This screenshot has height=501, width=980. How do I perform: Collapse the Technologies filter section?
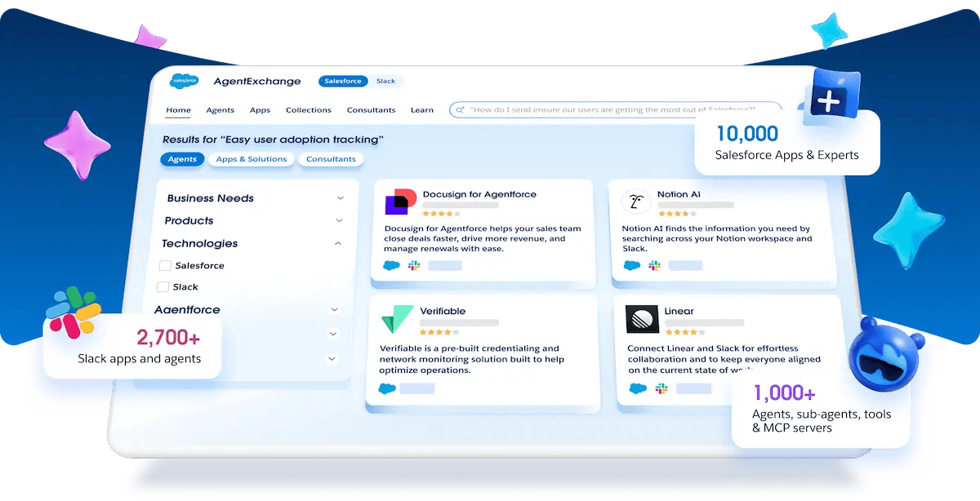coord(338,243)
